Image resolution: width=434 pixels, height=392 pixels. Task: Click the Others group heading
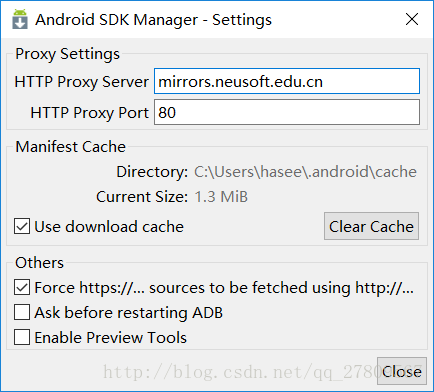tap(39, 263)
